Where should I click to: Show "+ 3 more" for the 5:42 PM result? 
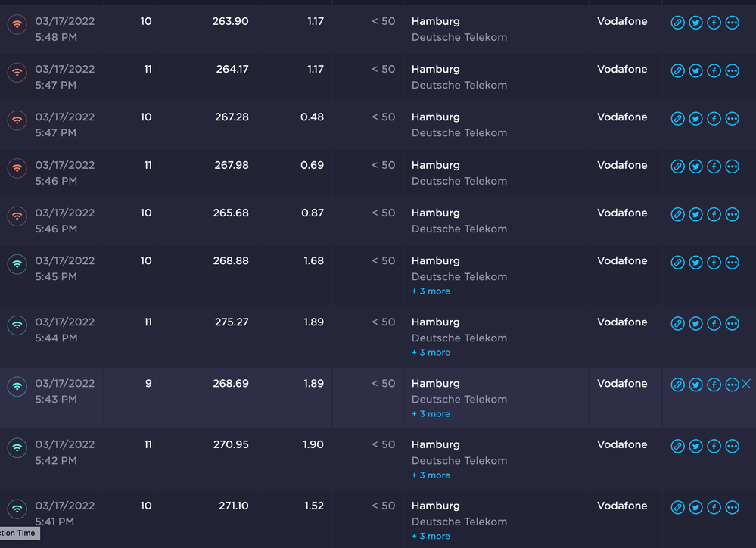[431, 475]
